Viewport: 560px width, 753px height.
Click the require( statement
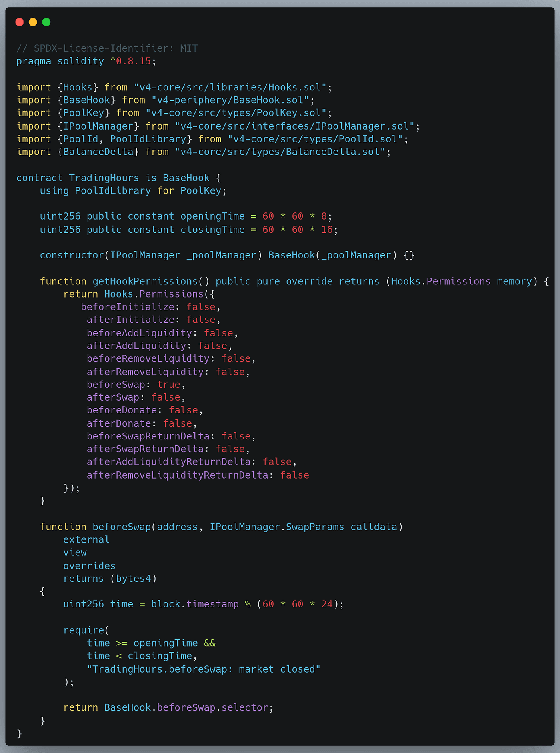pos(86,630)
